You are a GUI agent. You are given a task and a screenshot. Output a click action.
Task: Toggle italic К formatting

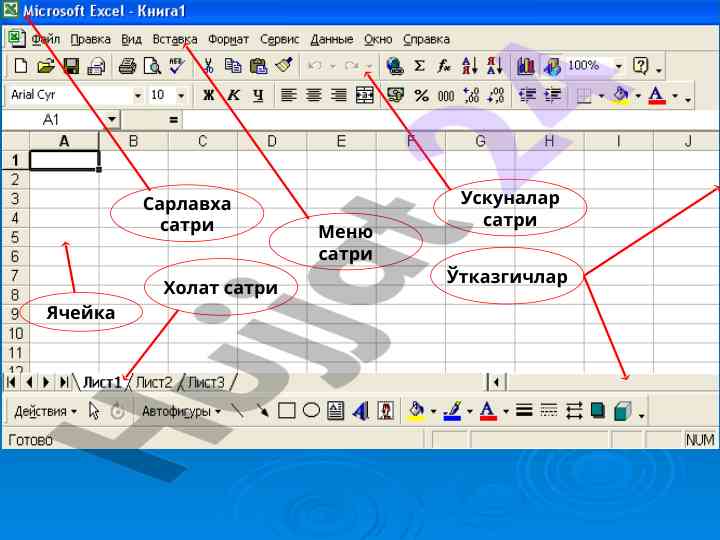coord(233,96)
